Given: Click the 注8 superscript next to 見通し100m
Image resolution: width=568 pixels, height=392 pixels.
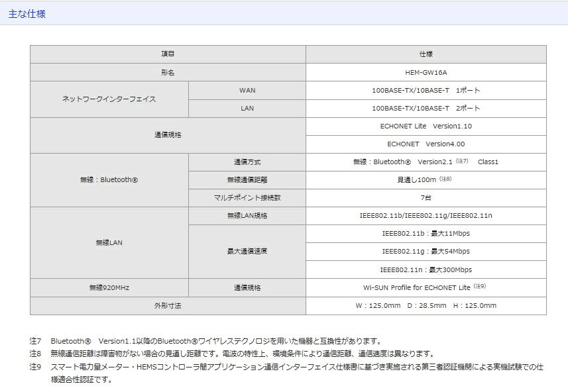Looking at the screenshot, I should click(445, 179).
